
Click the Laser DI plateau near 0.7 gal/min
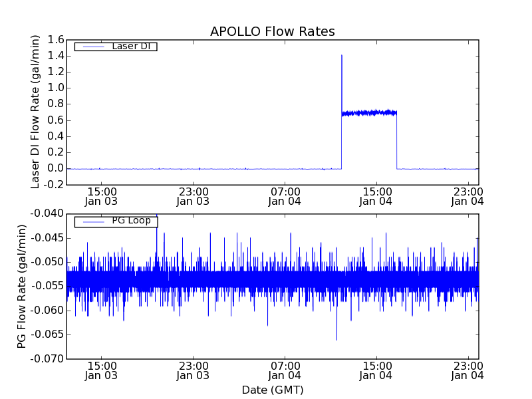[369, 113]
